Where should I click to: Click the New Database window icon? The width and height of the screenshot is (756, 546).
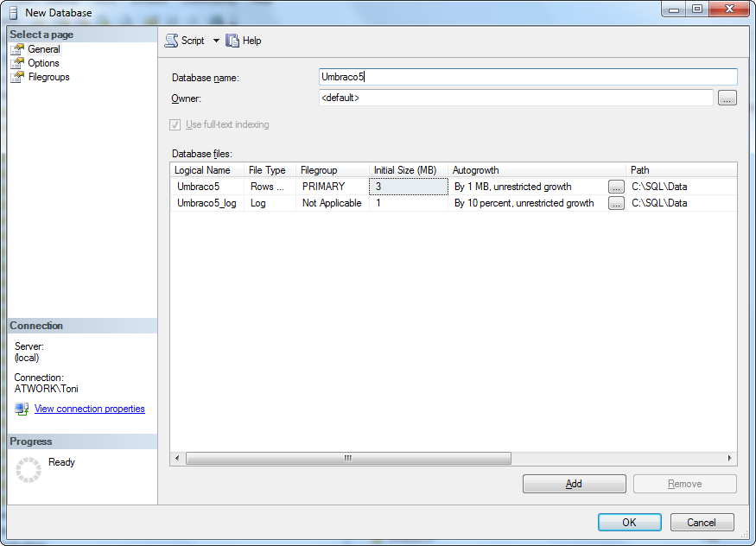14,13
